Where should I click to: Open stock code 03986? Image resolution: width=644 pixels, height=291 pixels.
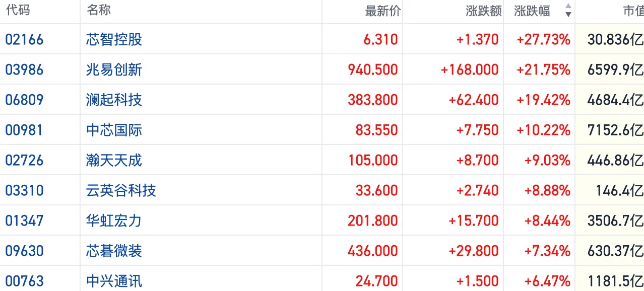24,69
